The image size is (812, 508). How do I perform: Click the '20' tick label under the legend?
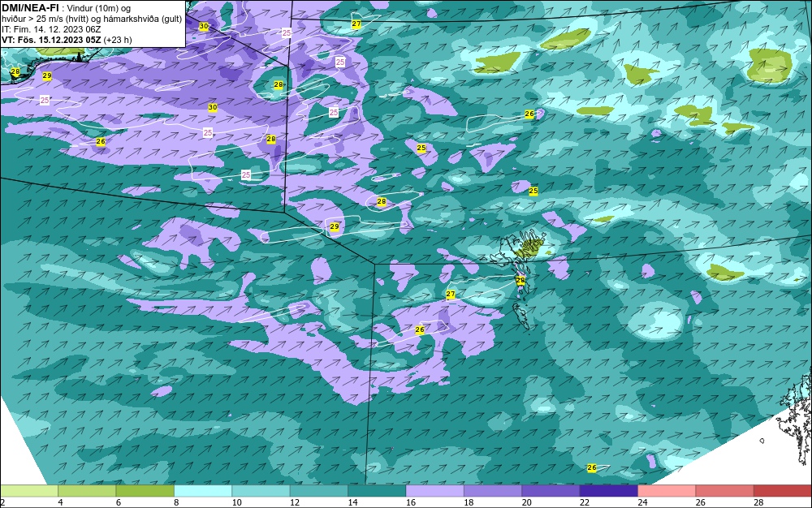pyautogui.click(x=527, y=502)
